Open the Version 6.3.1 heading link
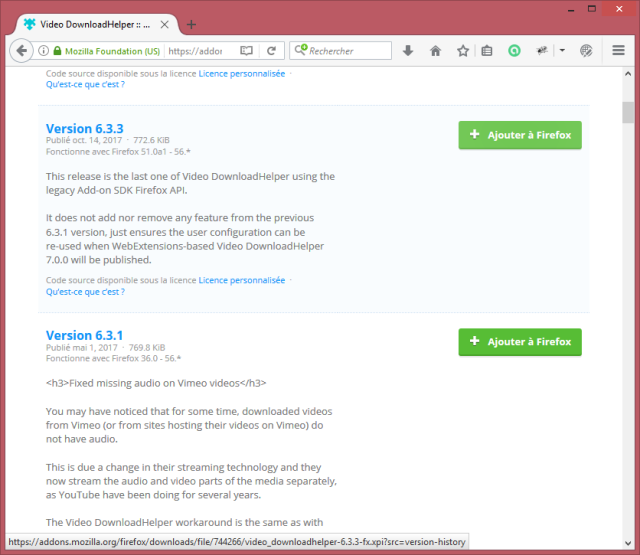 click(84, 335)
